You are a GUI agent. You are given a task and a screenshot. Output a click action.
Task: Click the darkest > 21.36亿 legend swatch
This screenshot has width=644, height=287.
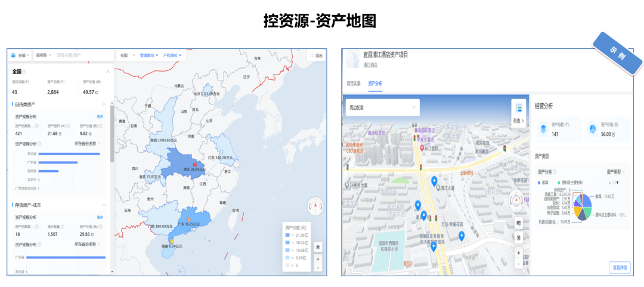click(x=288, y=235)
